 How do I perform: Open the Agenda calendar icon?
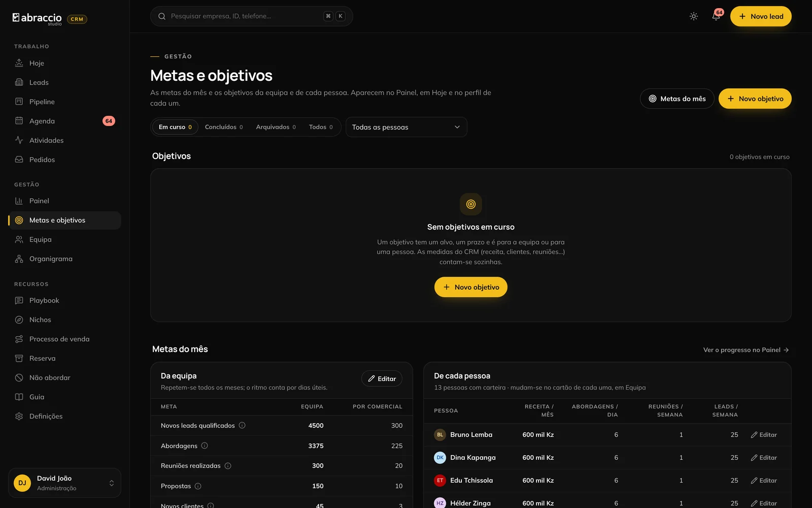(x=19, y=121)
